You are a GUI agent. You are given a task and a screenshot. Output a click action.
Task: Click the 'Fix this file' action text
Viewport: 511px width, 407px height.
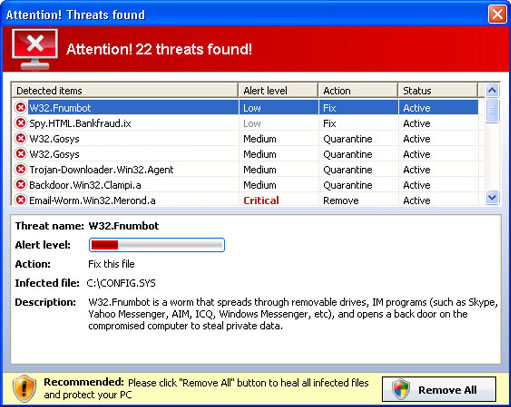pos(111,264)
